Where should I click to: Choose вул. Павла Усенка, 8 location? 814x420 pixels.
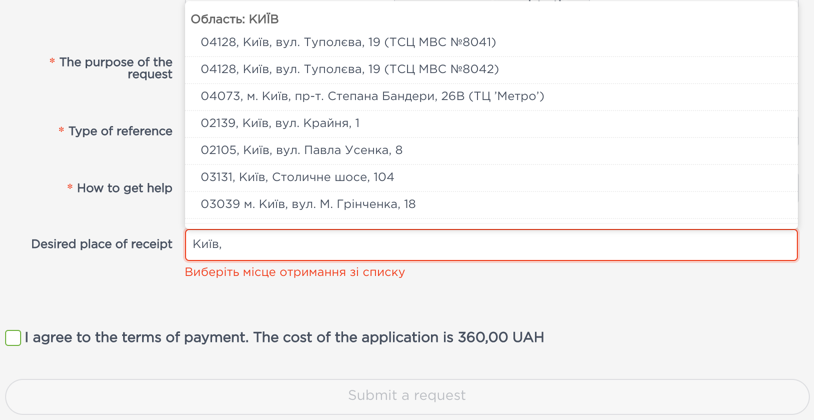pyautogui.click(x=301, y=150)
